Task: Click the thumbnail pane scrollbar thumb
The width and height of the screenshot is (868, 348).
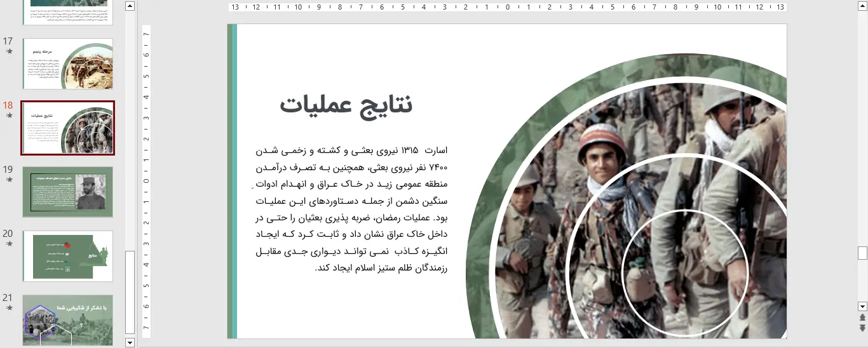Action: (130, 292)
